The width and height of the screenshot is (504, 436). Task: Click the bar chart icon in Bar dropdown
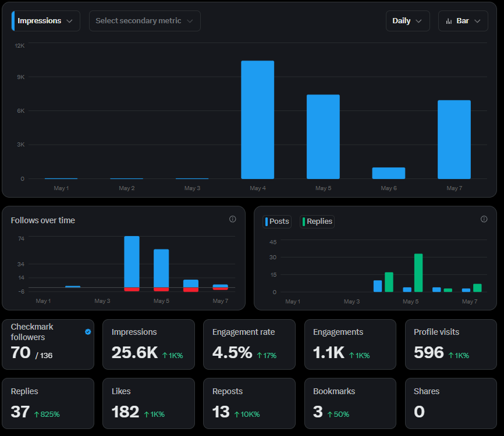(449, 21)
